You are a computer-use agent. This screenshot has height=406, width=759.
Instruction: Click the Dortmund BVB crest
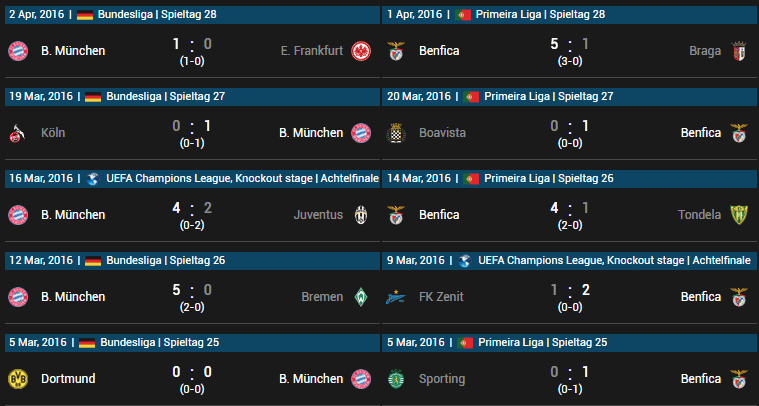[x=18, y=379]
